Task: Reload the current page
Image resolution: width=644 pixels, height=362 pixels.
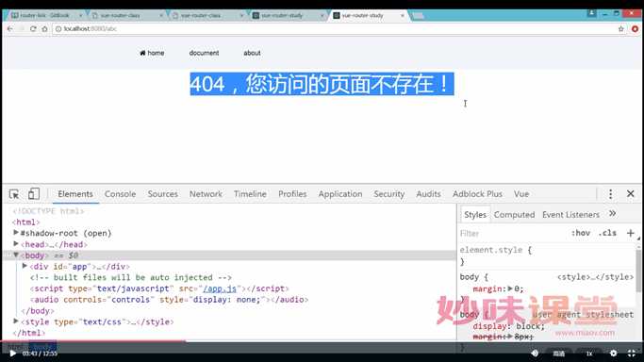Action: coord(33,29)
